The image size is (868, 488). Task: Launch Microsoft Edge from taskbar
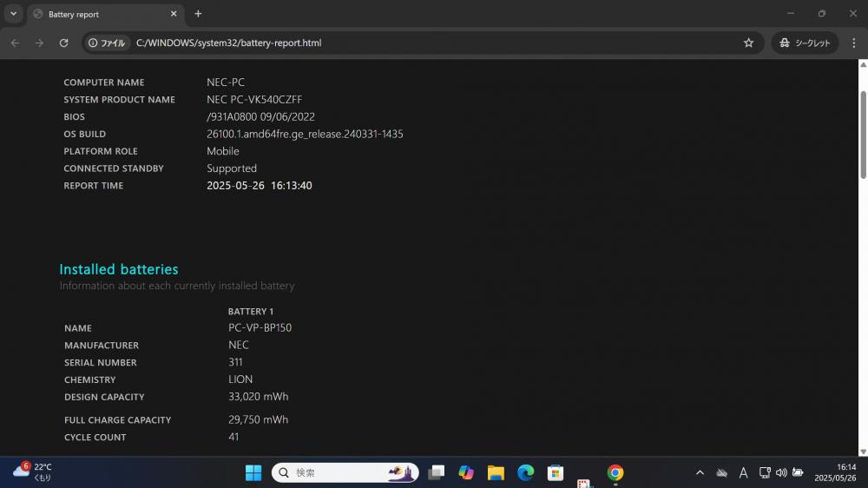[525, 472]
